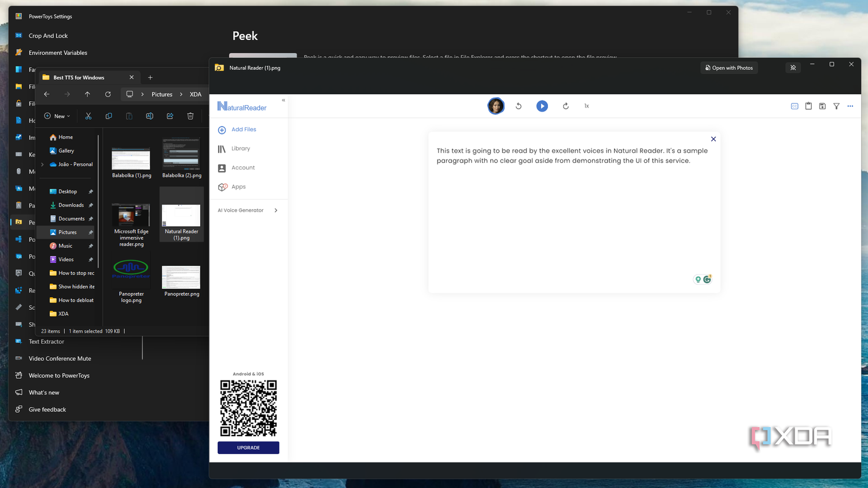Click the Rename icon in Explorer toolbar
868x488 pixels.
click(149, 116)
